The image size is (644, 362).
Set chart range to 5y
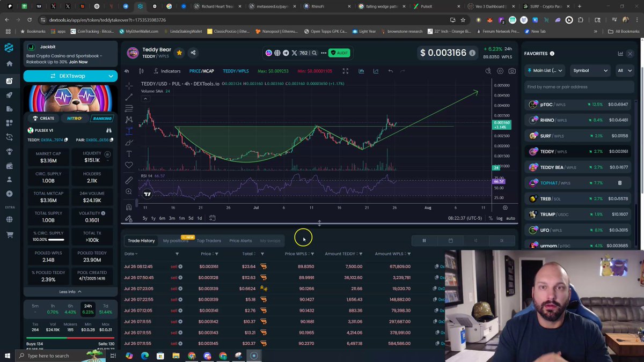pyautogui.click(x=145, y=218)
